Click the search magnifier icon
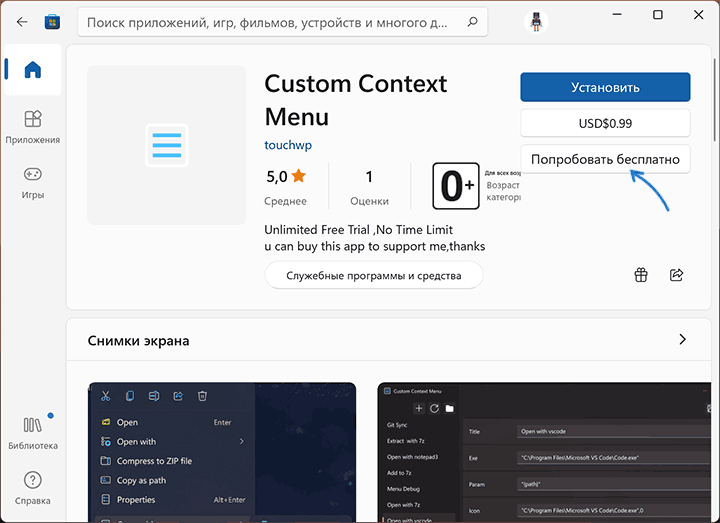 click(x=472, y=22)
